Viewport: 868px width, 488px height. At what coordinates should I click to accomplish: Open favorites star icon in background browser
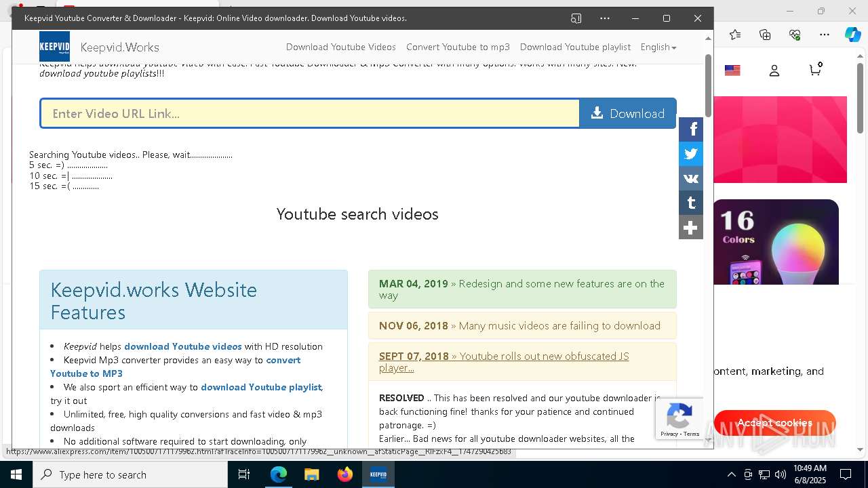[735, 35]
